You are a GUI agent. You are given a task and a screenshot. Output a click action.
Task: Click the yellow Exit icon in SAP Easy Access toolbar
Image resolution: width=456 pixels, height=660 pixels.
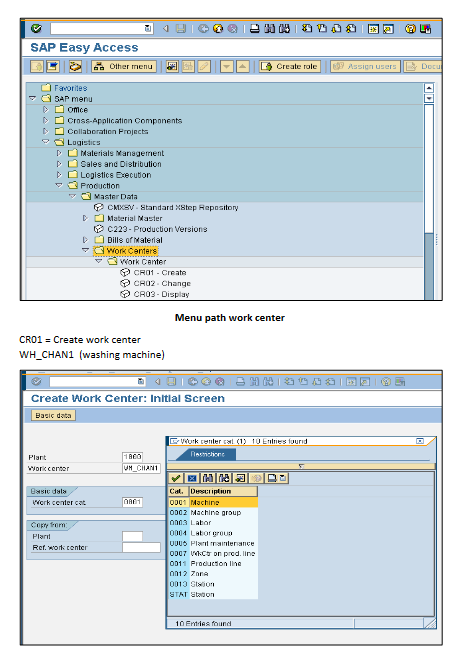click(218, 29)
